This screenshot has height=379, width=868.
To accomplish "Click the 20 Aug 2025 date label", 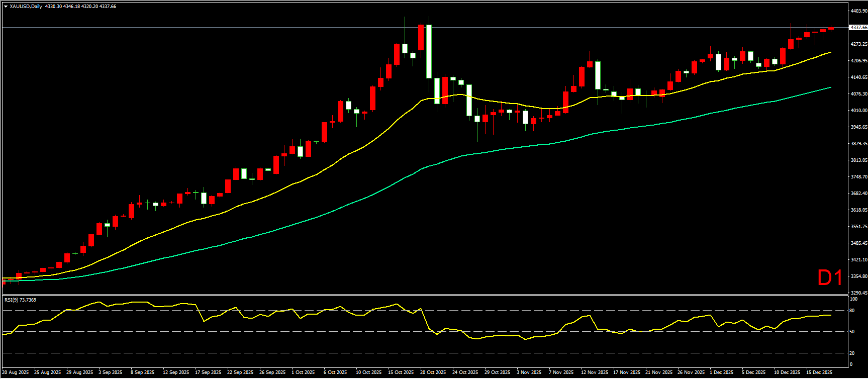I will (16, 372).
